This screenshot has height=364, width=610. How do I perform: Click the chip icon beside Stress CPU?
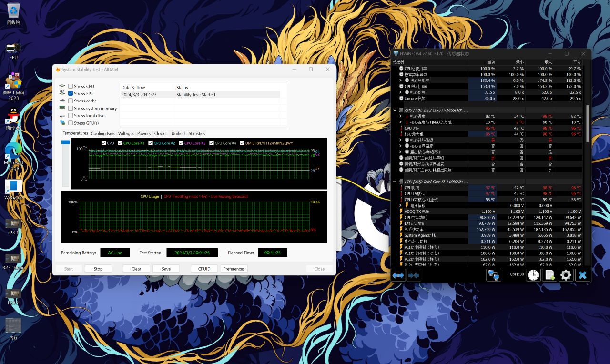point(62,86)
